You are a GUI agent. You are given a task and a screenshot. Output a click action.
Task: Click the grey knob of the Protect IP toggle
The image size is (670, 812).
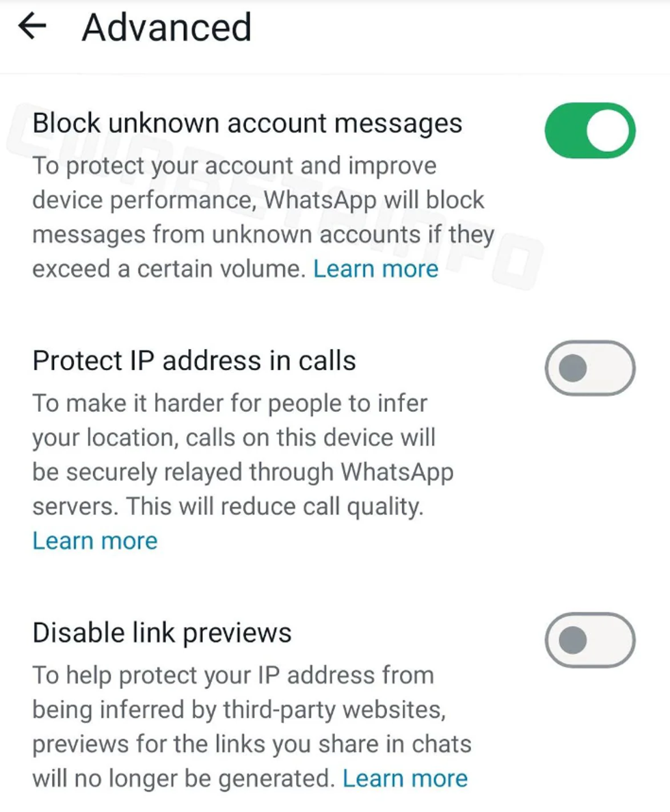(572, 368)
